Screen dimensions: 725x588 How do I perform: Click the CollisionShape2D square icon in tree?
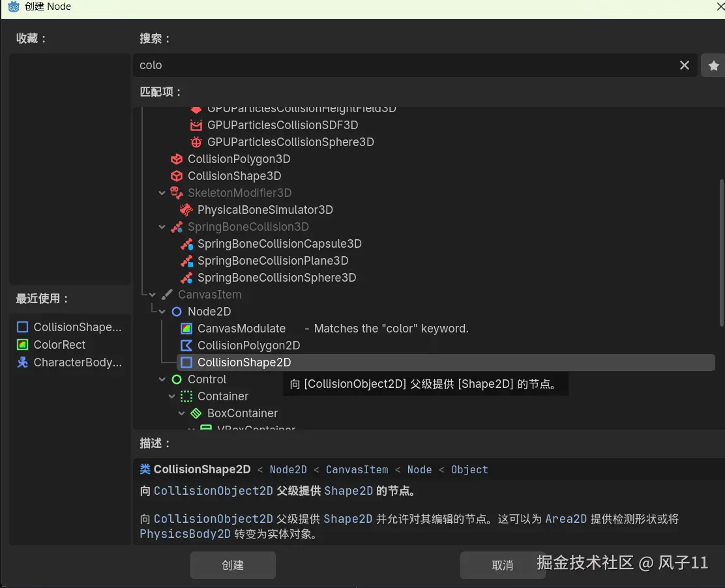[186, 362]
